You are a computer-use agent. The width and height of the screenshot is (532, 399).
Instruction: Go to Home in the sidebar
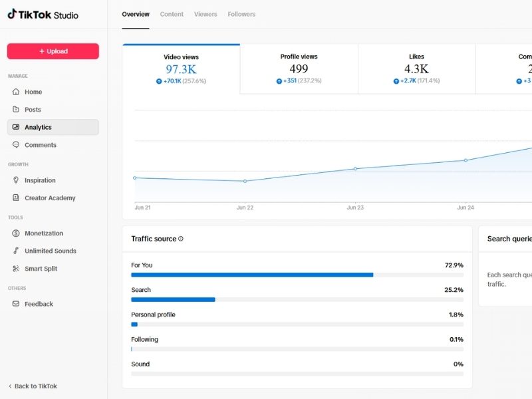(x=53, y=92)
